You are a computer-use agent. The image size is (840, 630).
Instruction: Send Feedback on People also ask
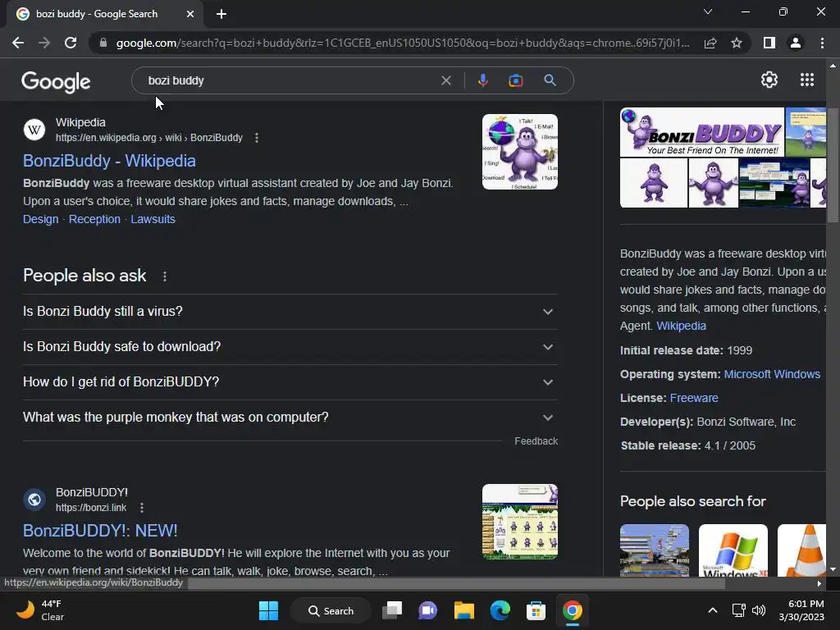(x=536, y=441)
